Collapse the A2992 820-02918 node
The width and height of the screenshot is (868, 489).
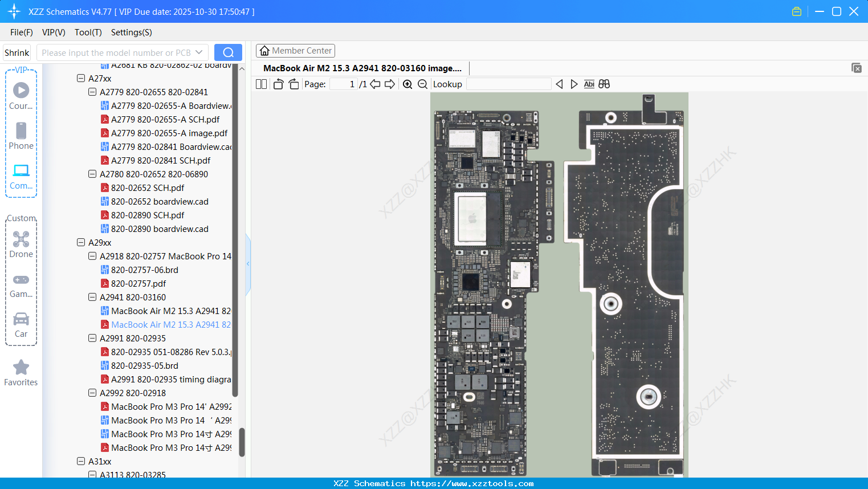92,393
